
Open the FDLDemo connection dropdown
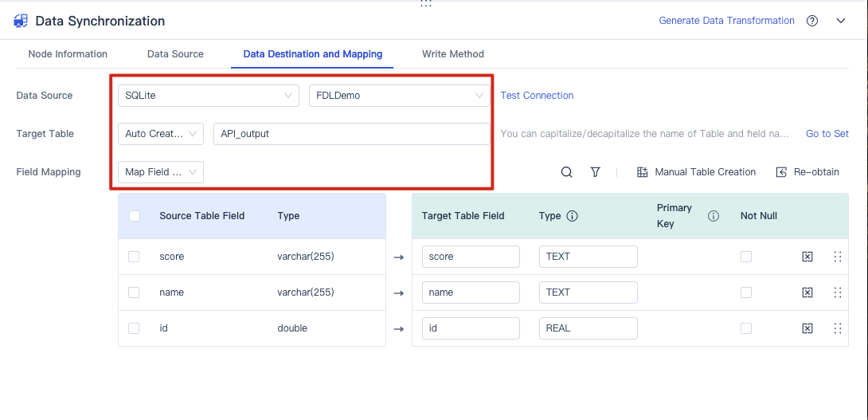(x=400, y=96)
